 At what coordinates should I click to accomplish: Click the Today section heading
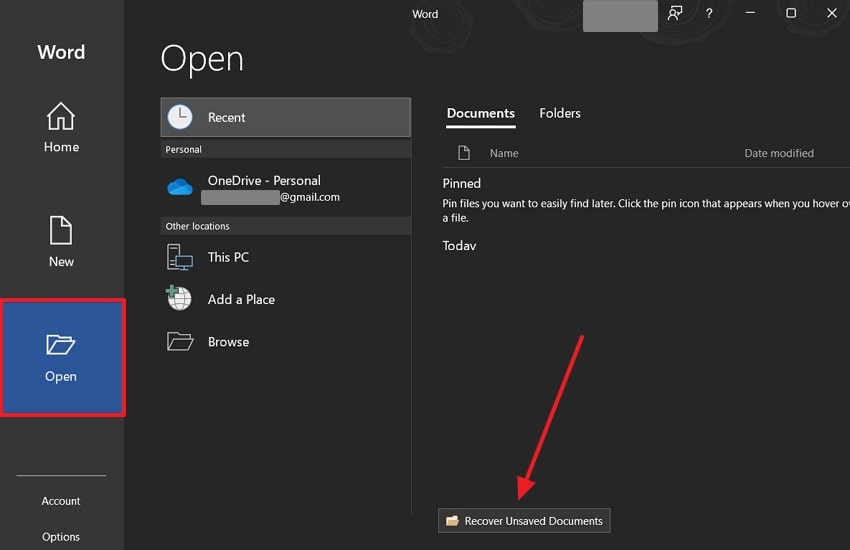[459, 246]
